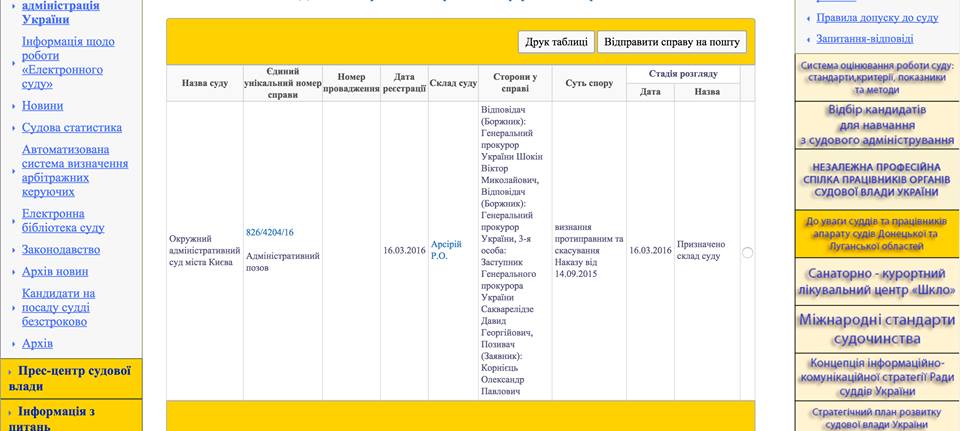This screenshot has width=960, height=431.
Task: Open 'Кандидати на посаду судді безстроково' link
Action: [58, 308]
